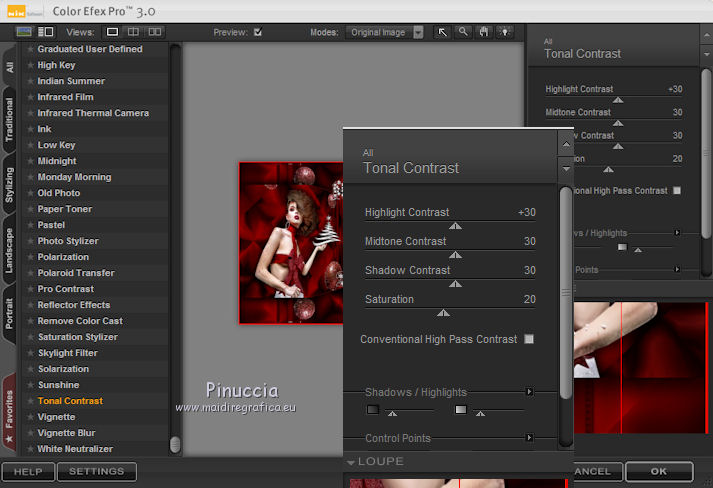Open the SETTINGS button
This screenshot has width=713, height=488.
tap(96, 472)
